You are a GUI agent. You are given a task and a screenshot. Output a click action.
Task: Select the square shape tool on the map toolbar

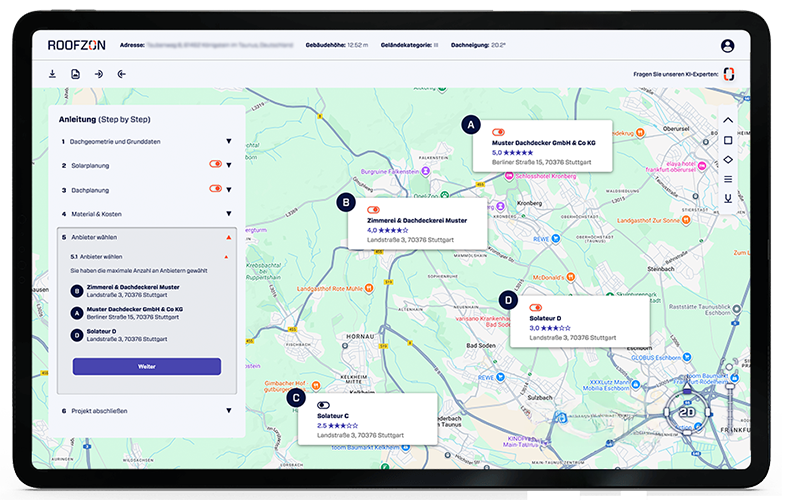[x=728, y=140]
